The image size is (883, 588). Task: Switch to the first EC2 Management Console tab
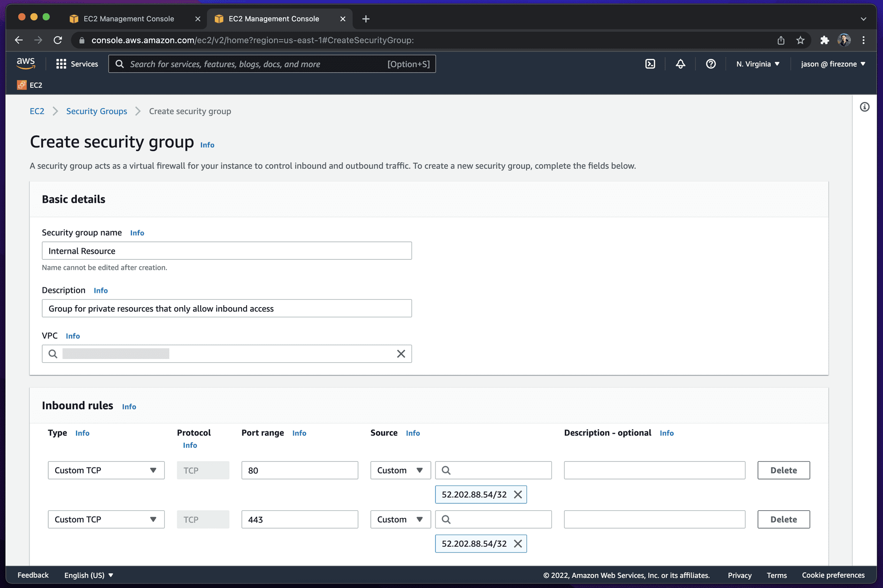(x=128, y=19)
